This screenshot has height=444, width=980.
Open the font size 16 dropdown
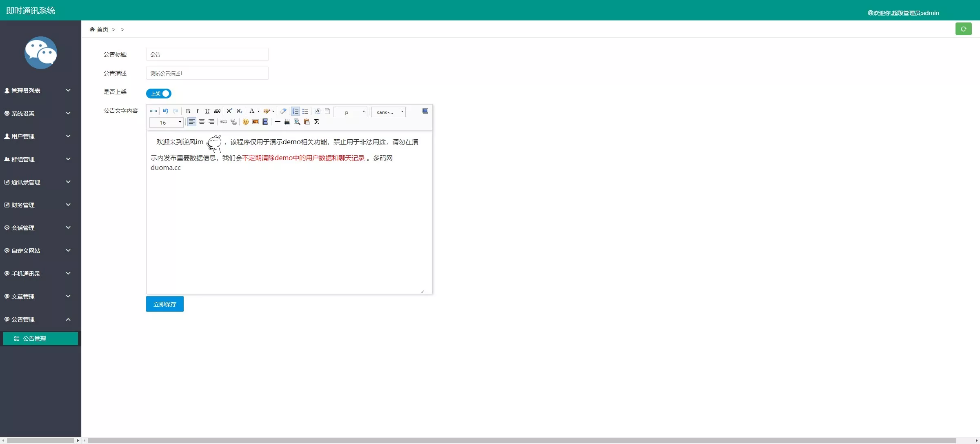(167, 122)
